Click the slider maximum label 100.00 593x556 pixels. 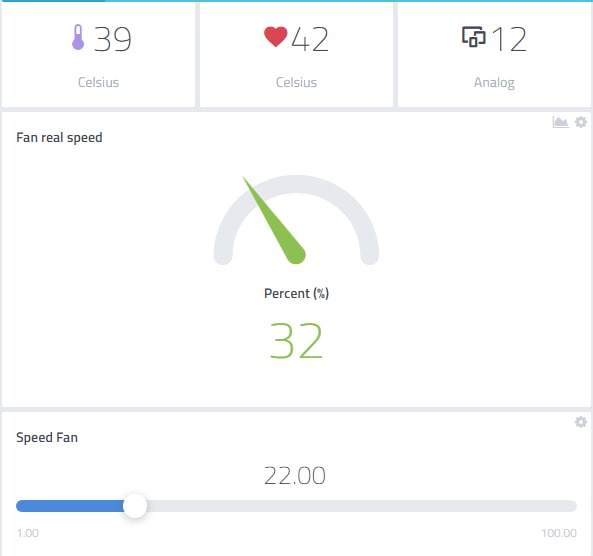[x=559, y=533]
